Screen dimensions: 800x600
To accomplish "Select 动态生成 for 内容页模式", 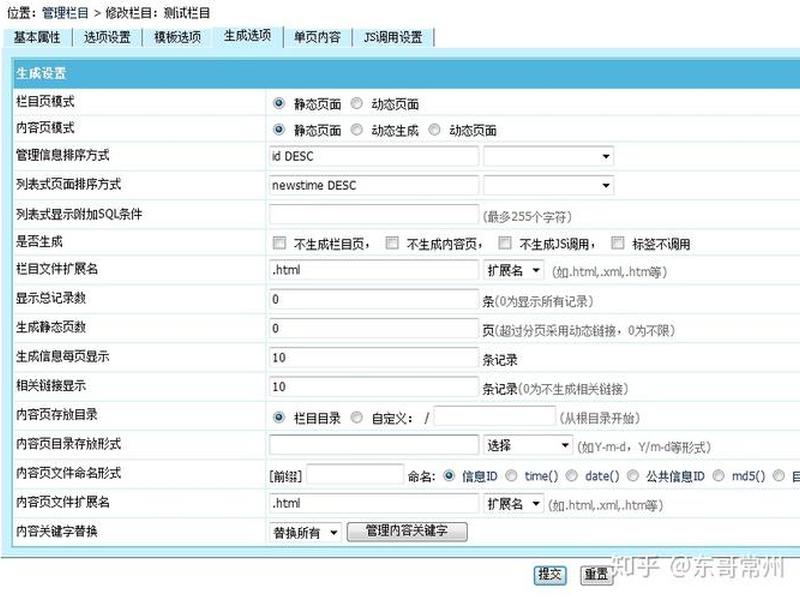I will (x=357, y=130).
